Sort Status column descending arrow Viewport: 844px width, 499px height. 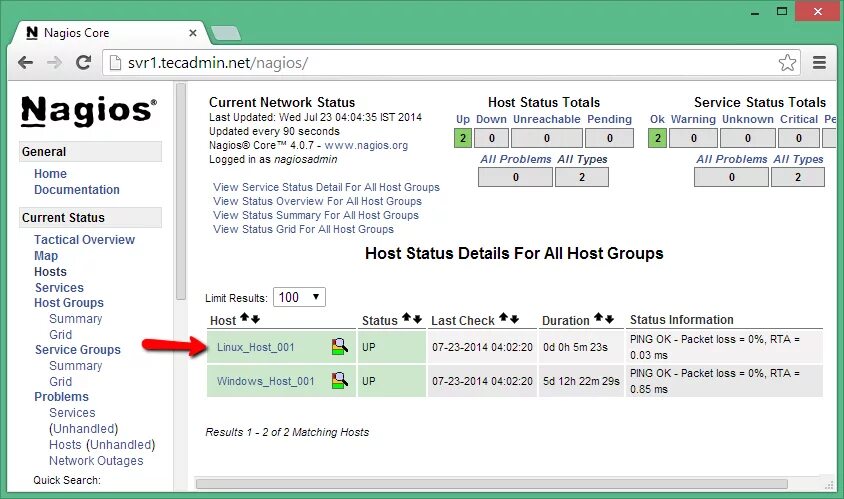click(x=417, y=319)
